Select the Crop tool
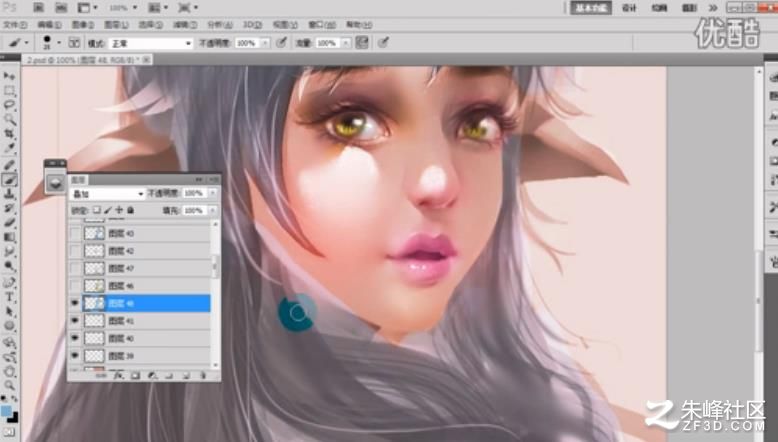This screenshot has width=778, height=442. (x=9, y=134)
